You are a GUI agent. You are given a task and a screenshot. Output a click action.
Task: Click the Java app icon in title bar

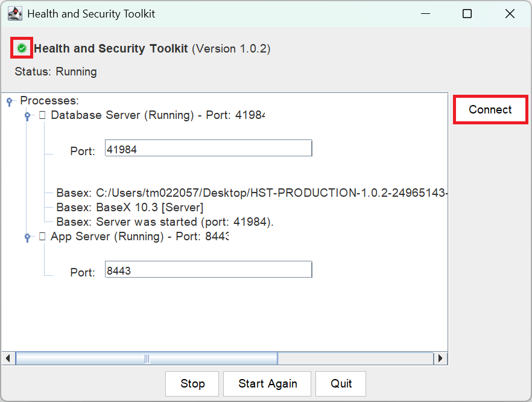(14, 13)
